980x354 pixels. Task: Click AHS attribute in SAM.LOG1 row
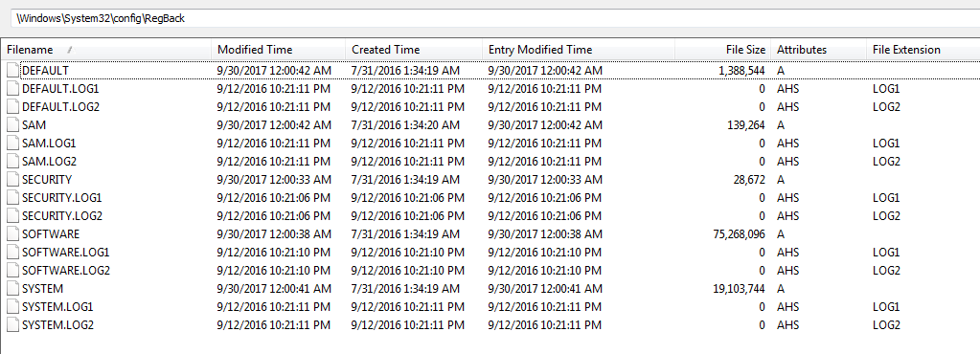click(788, 143)
